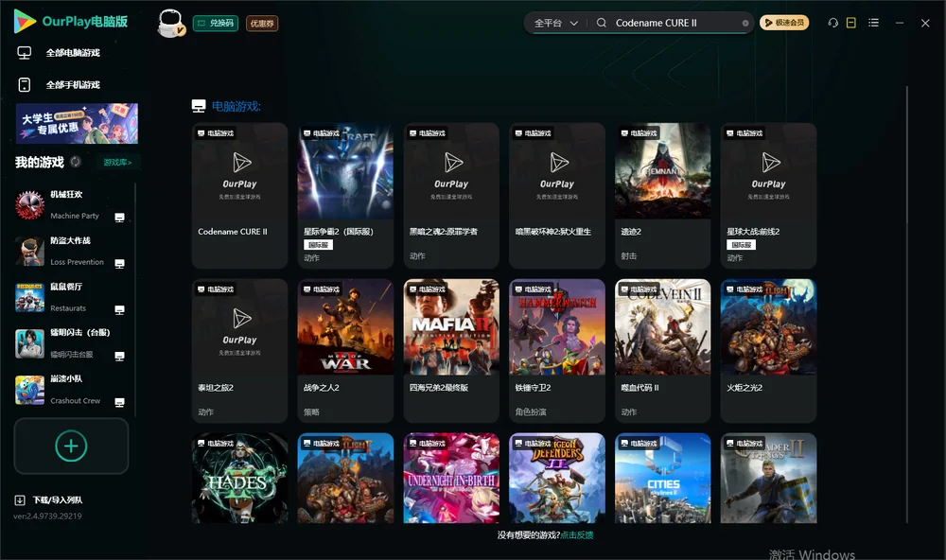
Task: Open the 星球大战:前线2 game card
Action: point(768,196)
